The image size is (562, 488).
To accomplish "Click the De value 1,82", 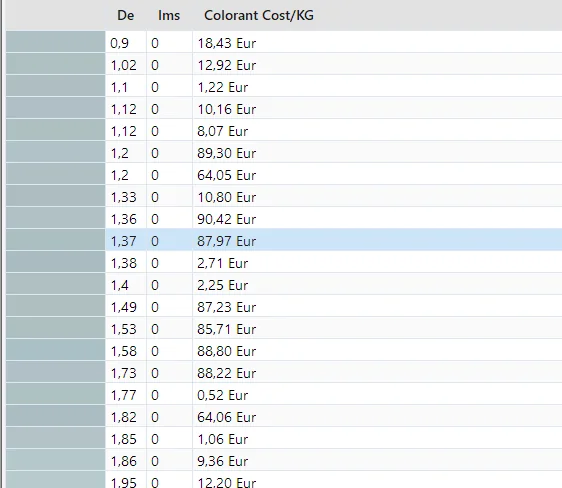I will pos(124,417).
